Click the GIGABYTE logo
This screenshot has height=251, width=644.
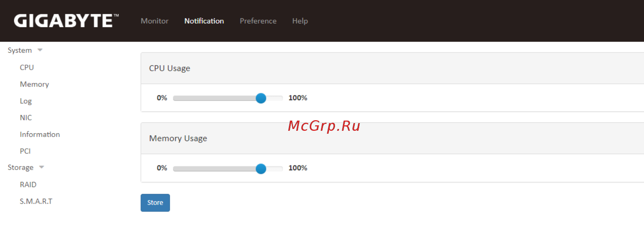point(66,21)
